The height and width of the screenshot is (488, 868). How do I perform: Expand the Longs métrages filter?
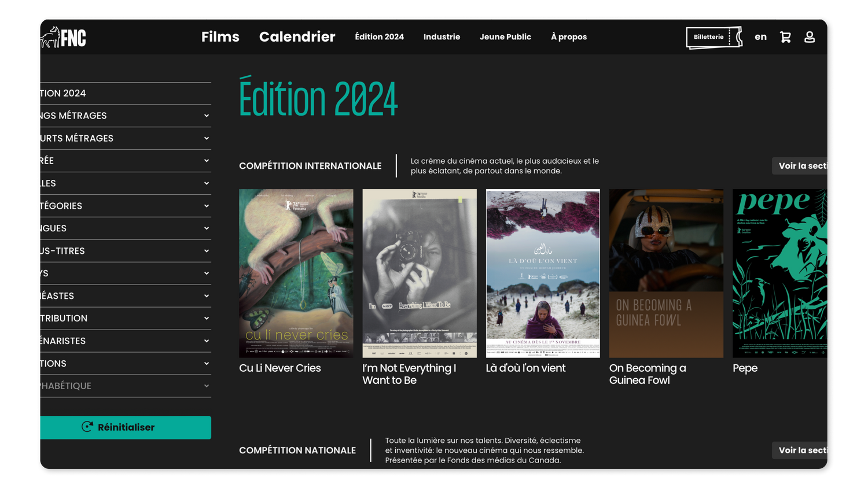tap(126, 116)
